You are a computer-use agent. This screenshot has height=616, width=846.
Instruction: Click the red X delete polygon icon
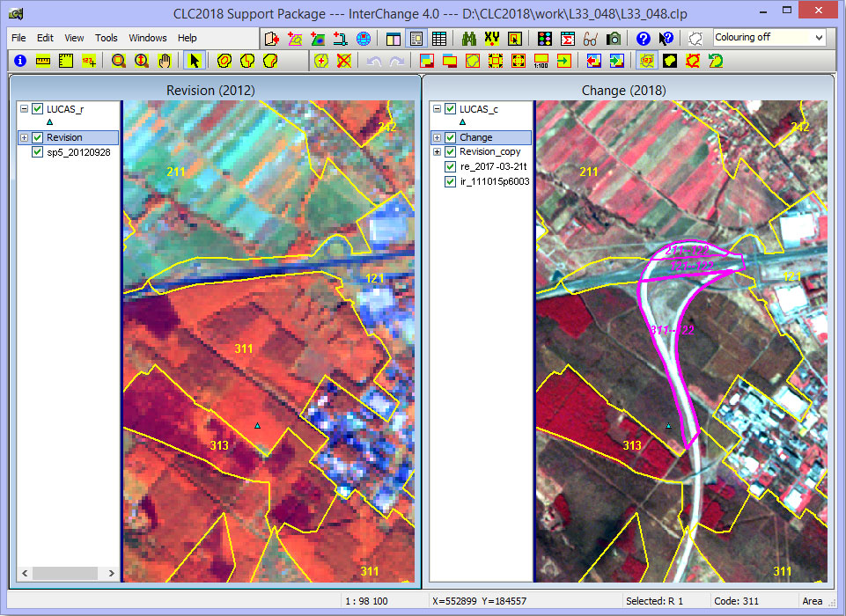point(344,61)
